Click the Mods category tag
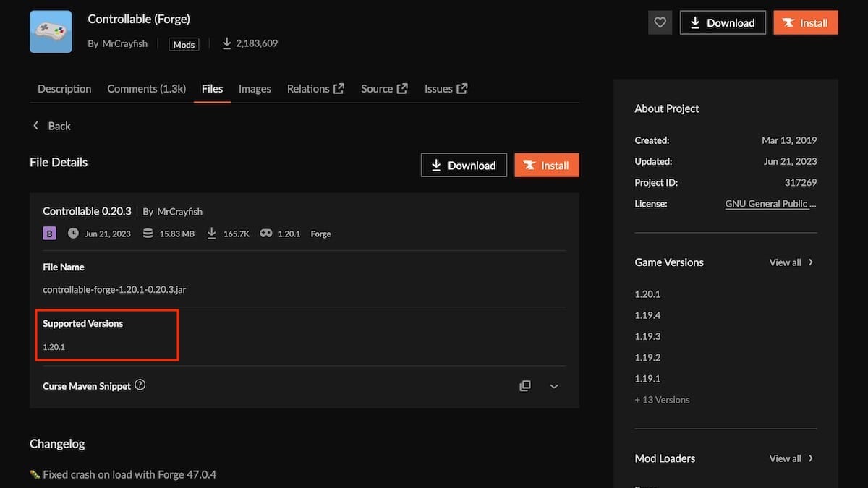Viewport: 868px width, 488px height. pyautogui.click(x=184, y=44)
